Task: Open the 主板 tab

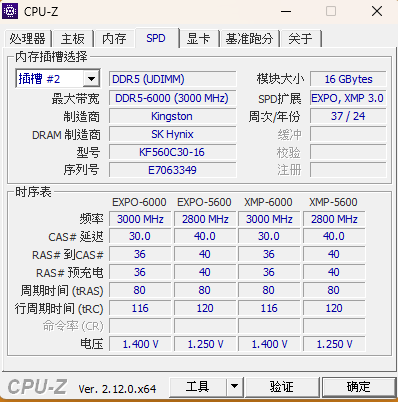Action: (x=73, y=39)
